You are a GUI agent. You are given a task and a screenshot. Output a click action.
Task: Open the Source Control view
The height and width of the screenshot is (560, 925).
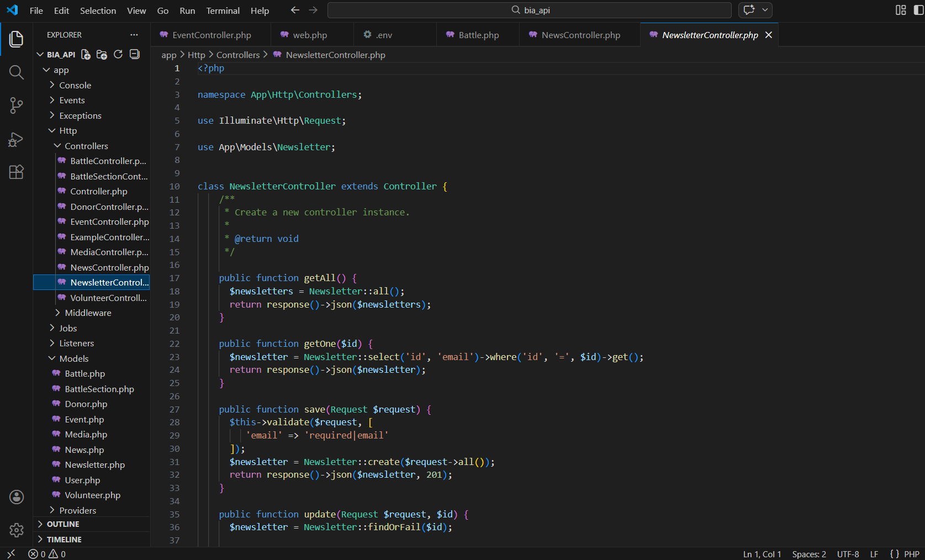16,105
